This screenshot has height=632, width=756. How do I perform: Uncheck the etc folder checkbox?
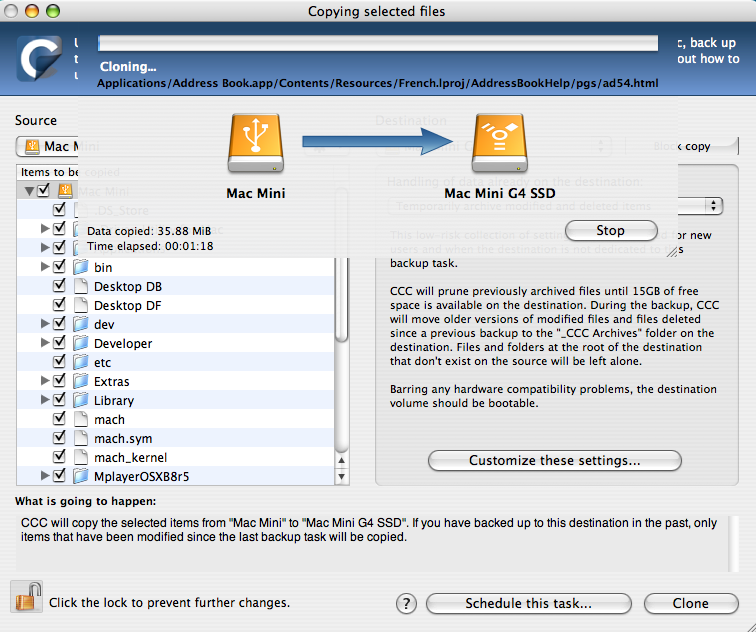[59, 362]
